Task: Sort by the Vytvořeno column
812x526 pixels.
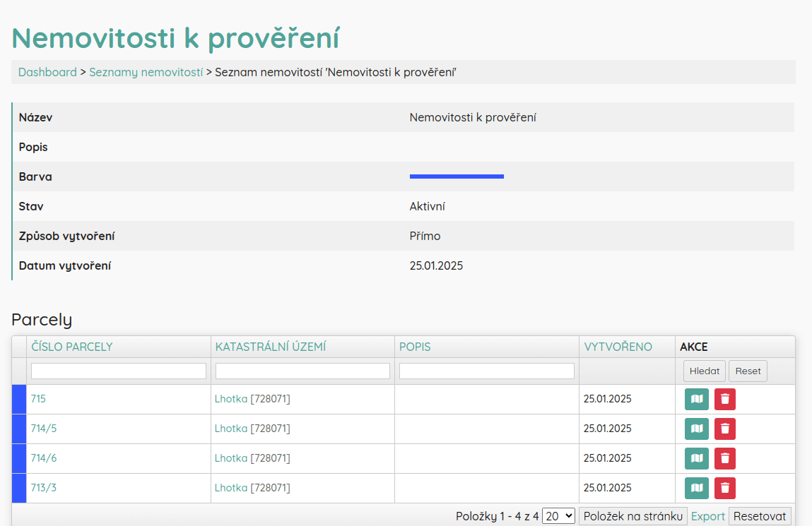Action: click(618, 347)
